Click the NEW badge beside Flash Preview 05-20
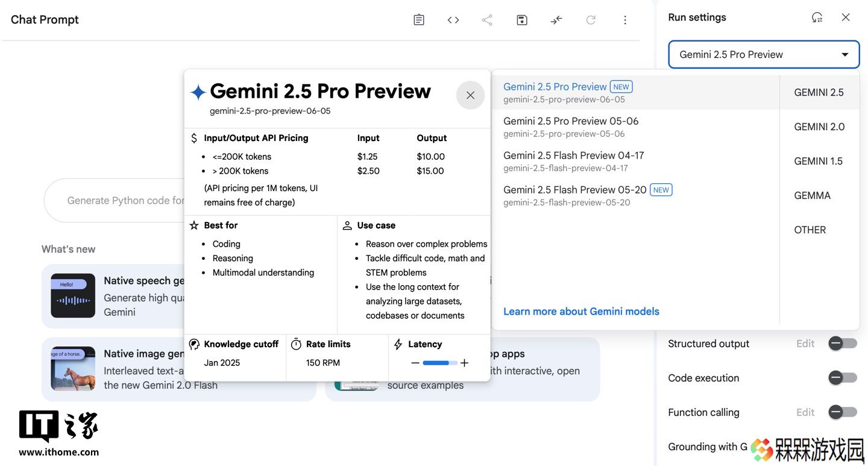Screen dimensions: 868x466 point(661,190)
